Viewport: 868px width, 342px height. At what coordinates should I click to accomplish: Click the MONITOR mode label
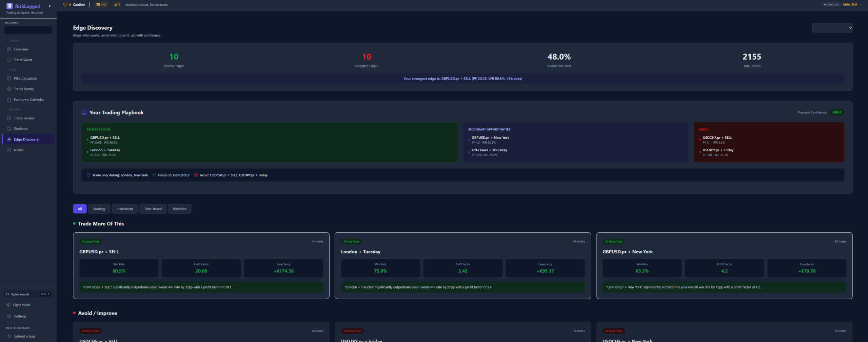click(850, 5)
